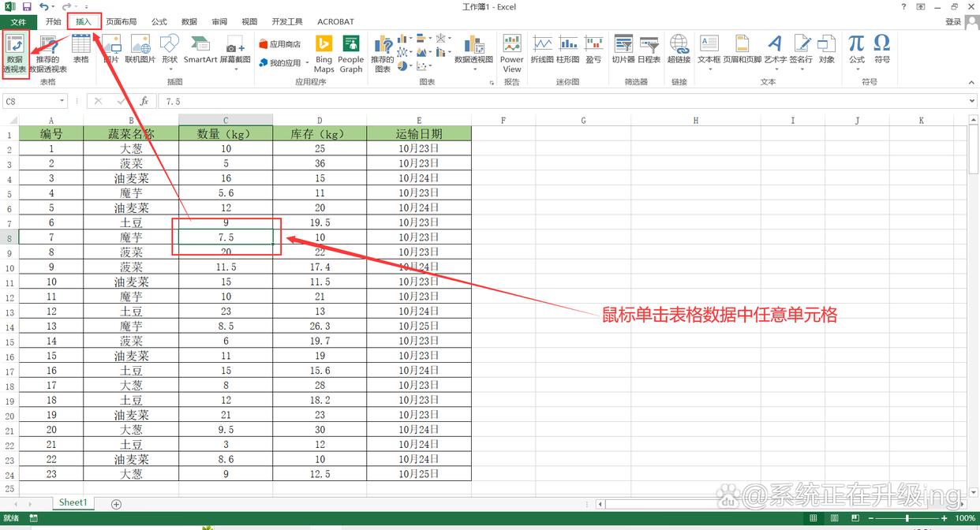
Task: Select header cell 运输日期
Action: 419,133
